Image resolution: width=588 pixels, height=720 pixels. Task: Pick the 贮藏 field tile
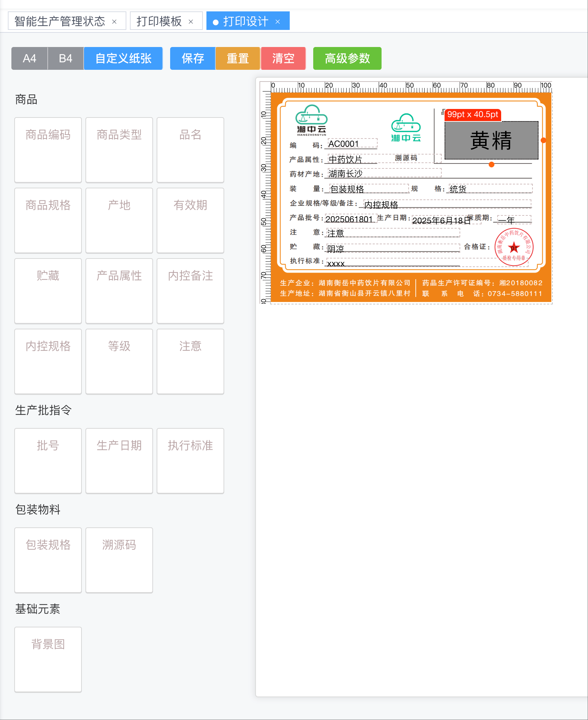48,291
